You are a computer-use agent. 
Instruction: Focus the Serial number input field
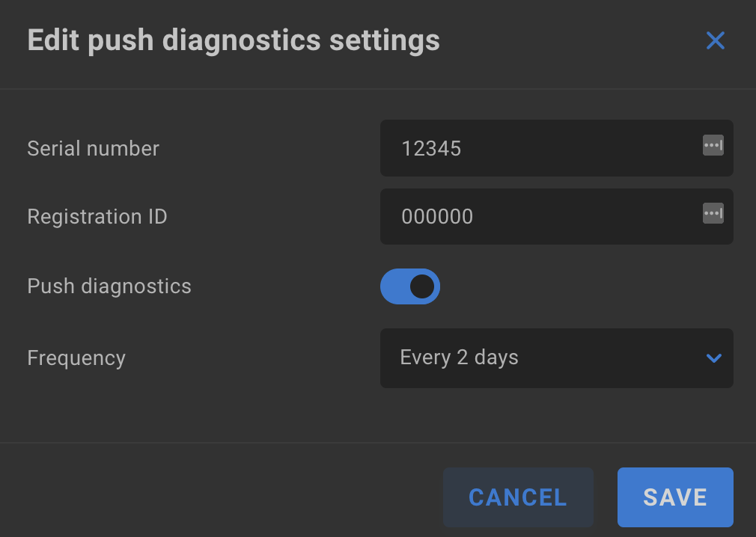click(x=556, y=148)
